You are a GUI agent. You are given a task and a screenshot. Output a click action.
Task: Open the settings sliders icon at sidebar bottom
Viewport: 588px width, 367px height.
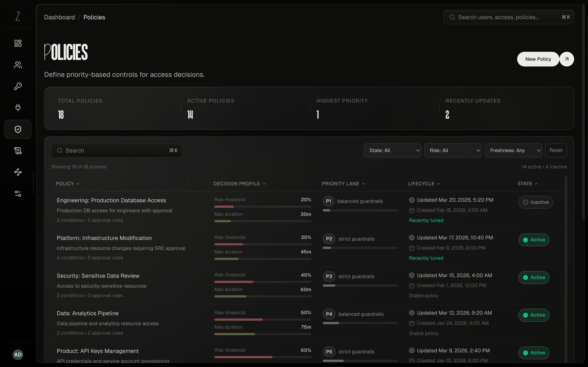(x=18, y=193)
